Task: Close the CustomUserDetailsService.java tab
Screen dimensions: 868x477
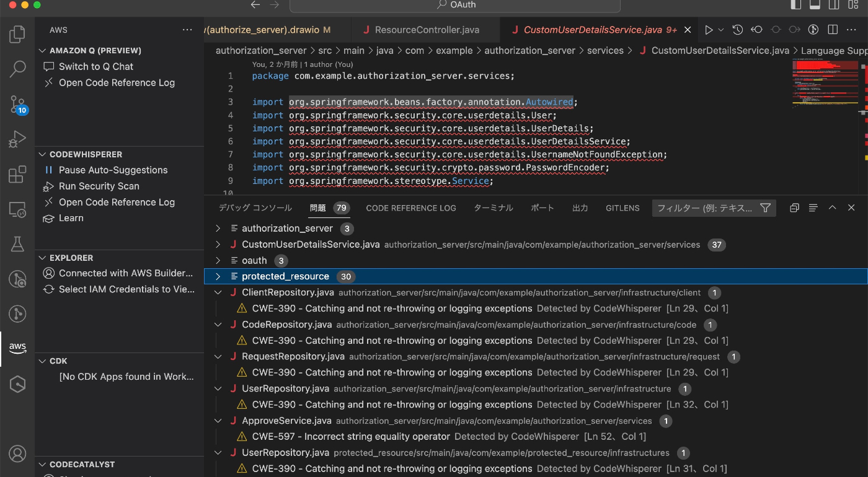Action: [x=687, y=30]
